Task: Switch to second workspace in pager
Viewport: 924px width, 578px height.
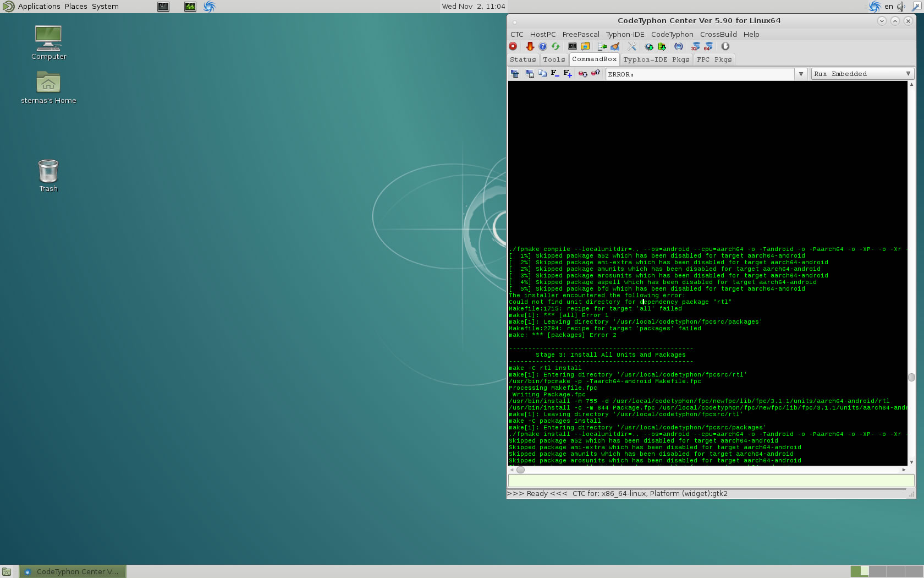Action: (878, 571)
